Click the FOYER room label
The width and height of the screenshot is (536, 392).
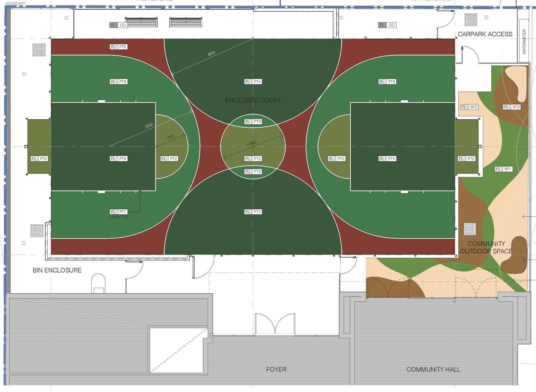[276, 369]
